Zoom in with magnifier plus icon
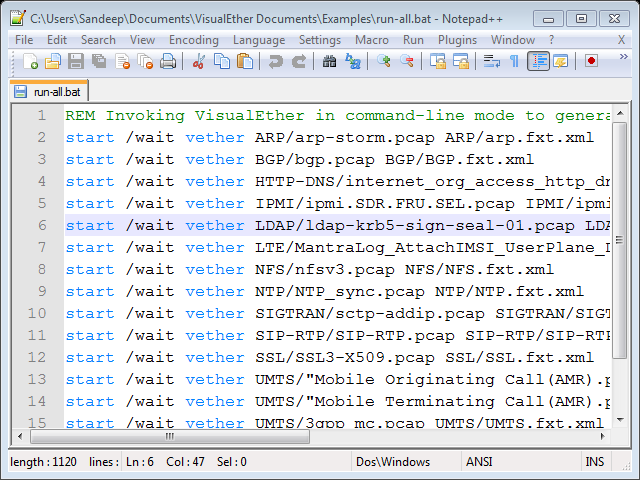This screenshot has height=480, width=640. click(383, 61)
